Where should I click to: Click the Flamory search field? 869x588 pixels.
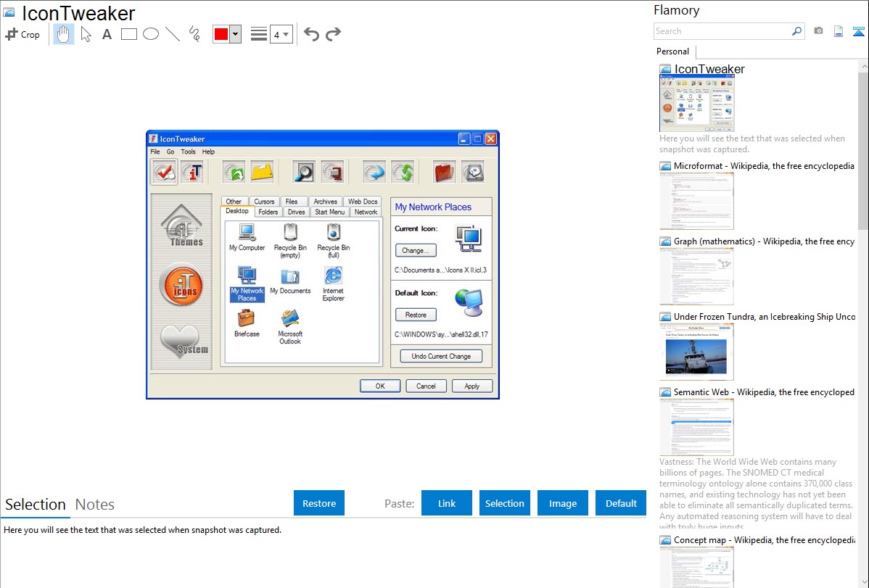722,31
